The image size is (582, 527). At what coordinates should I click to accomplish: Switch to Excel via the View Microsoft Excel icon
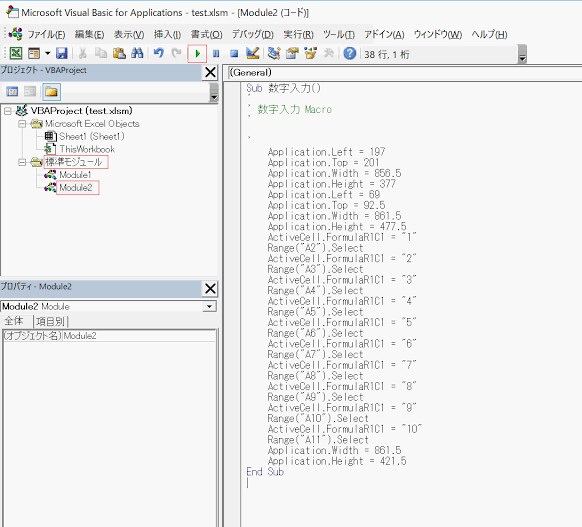pos(16,54)
